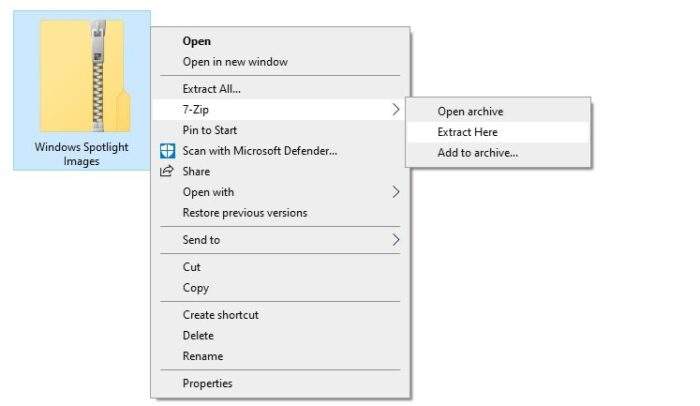Open Properties at the menu bottom
700x406 pixels.
coord(207,383)
